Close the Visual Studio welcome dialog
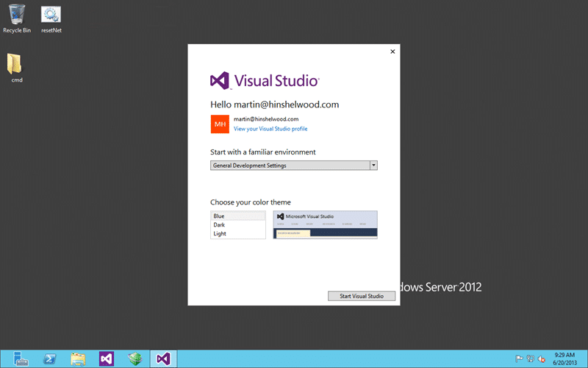 pyautogui.click(x=392, y=52)
